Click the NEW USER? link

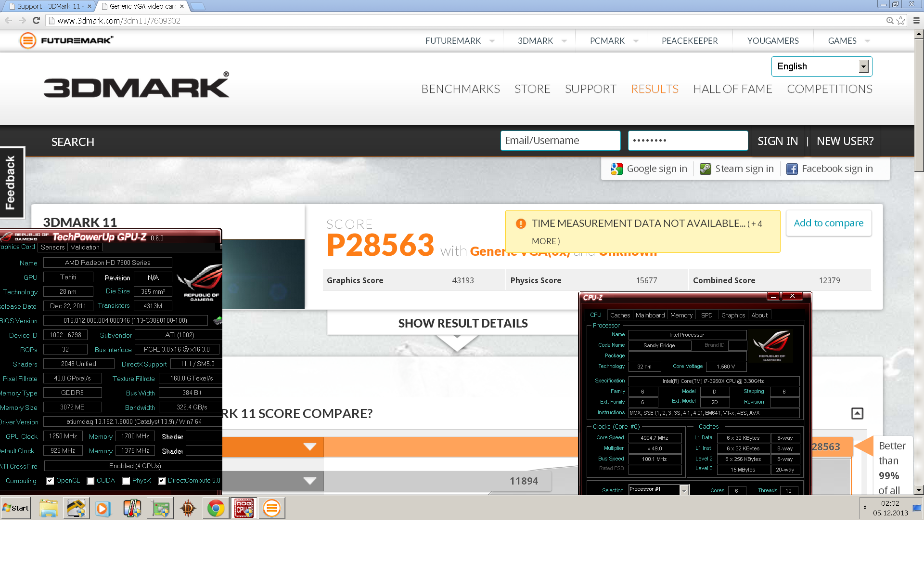pos(845,141)
